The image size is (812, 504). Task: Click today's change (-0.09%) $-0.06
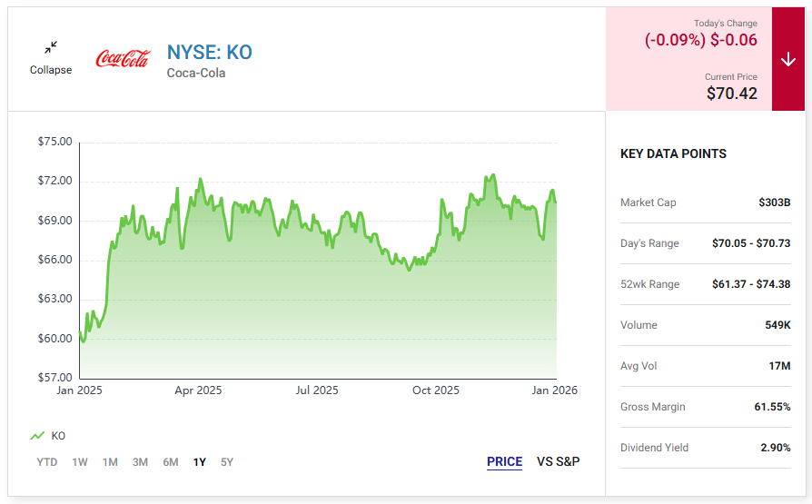pos(700,40)
